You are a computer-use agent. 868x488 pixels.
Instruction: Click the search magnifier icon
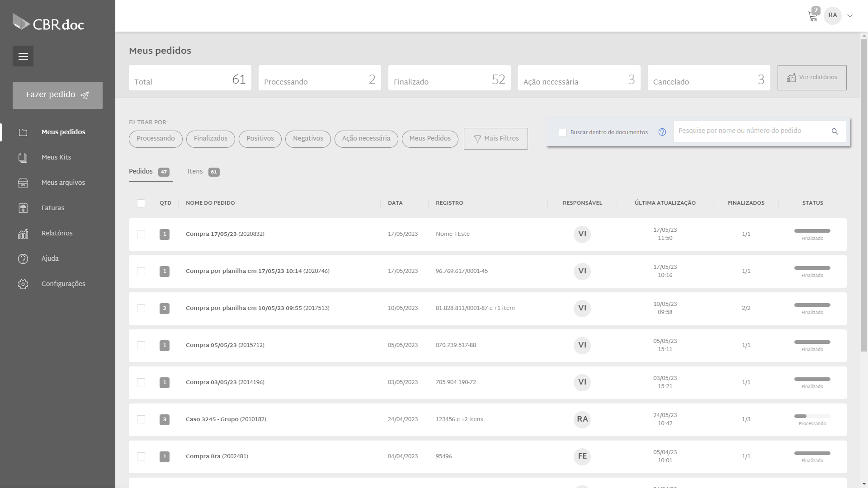(835, 131)
